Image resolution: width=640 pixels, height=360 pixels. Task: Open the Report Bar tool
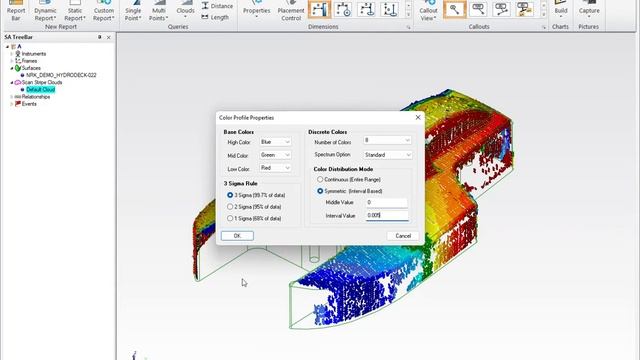pyautogui.click(x=16, y=11)
